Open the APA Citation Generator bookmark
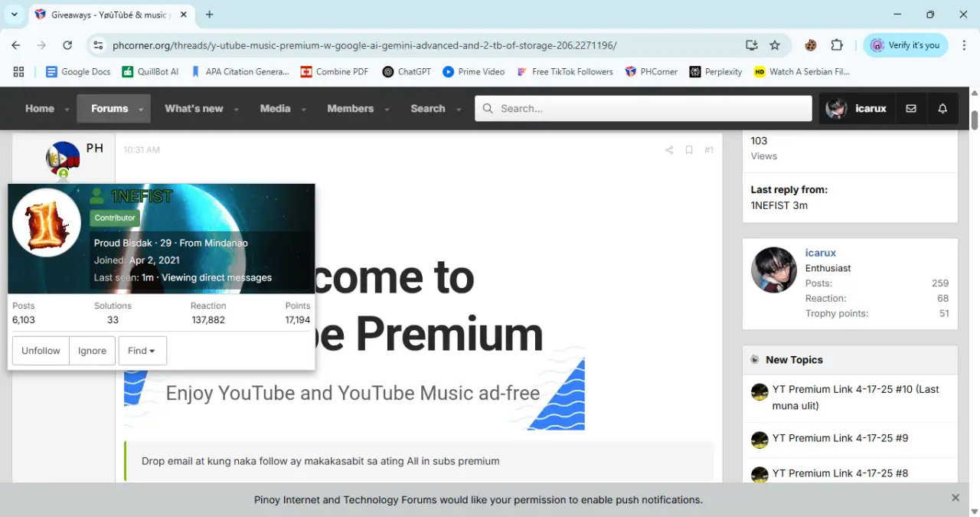 240,71
